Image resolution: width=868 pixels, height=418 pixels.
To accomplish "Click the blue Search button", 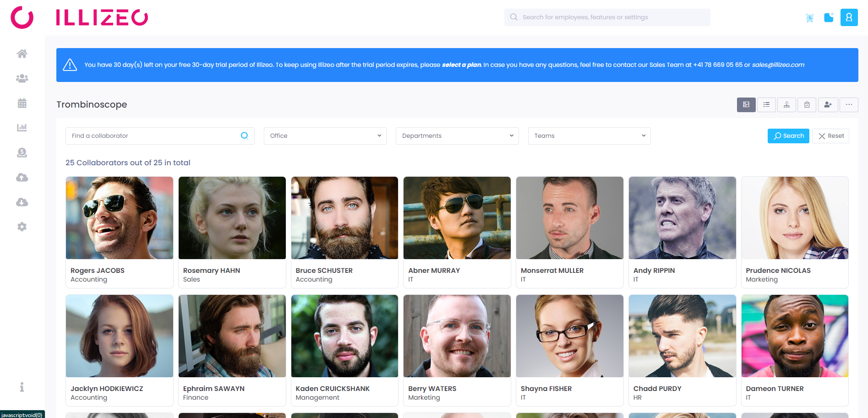I will pyautogui.click(x=788, y=136).
